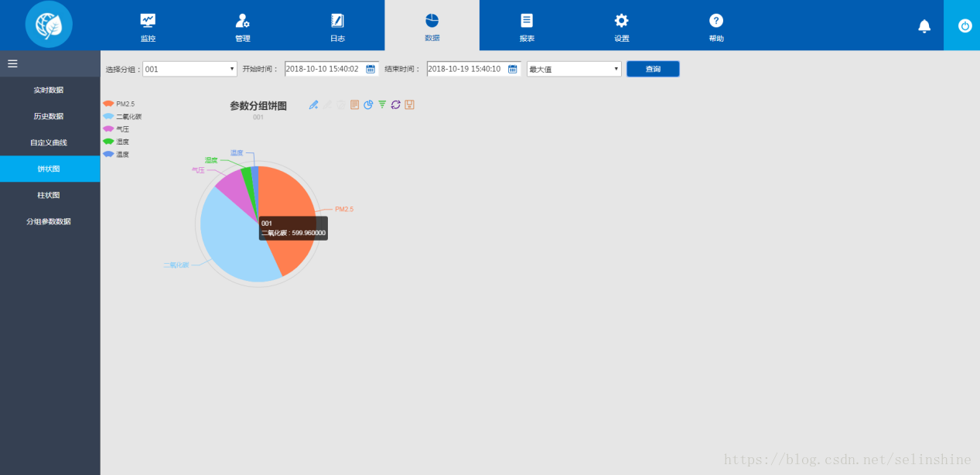Click the 气压 label beside the pie
Screen dimensions: 980x475
pos(199,170)
